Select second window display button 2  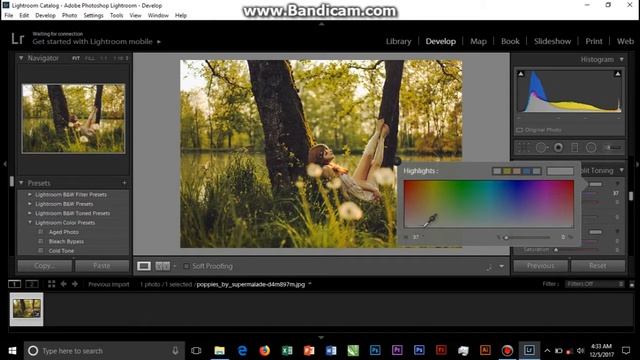coord(32,284)
